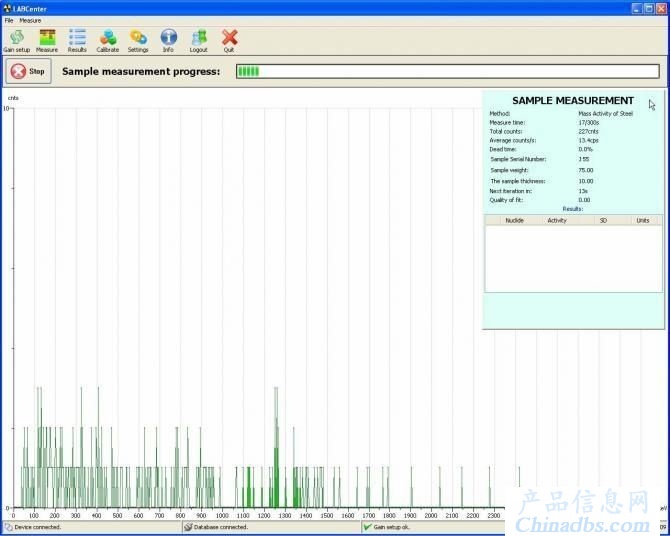Image resolution: width=670 pixels, height=536 pixels.
Task: Click the SAMPLE MEASUREMENT panel title
Action: (573, 101)
